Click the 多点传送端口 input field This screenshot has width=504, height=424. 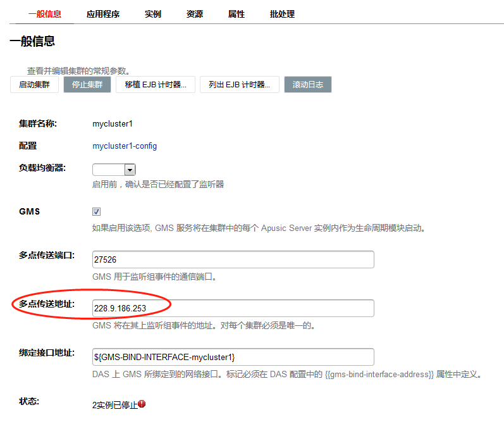[x=233, y=259]
